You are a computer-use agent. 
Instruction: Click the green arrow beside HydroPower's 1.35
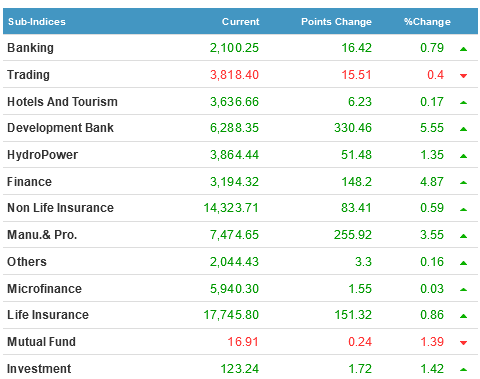click(463, 156)
